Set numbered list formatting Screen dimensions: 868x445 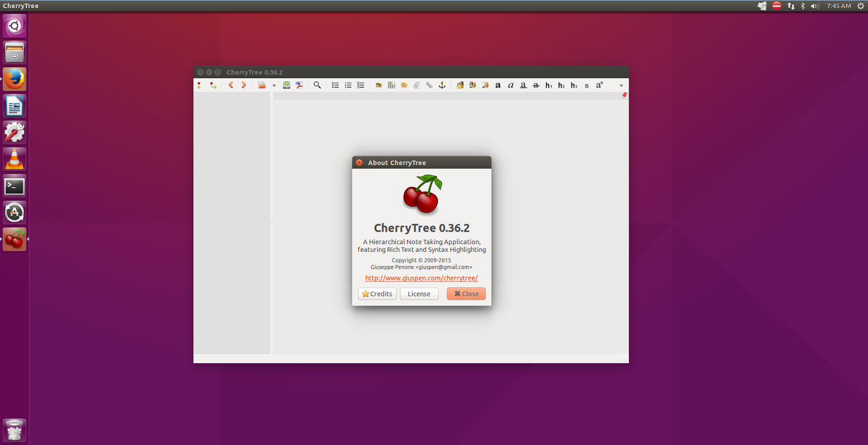click(348, 85)
